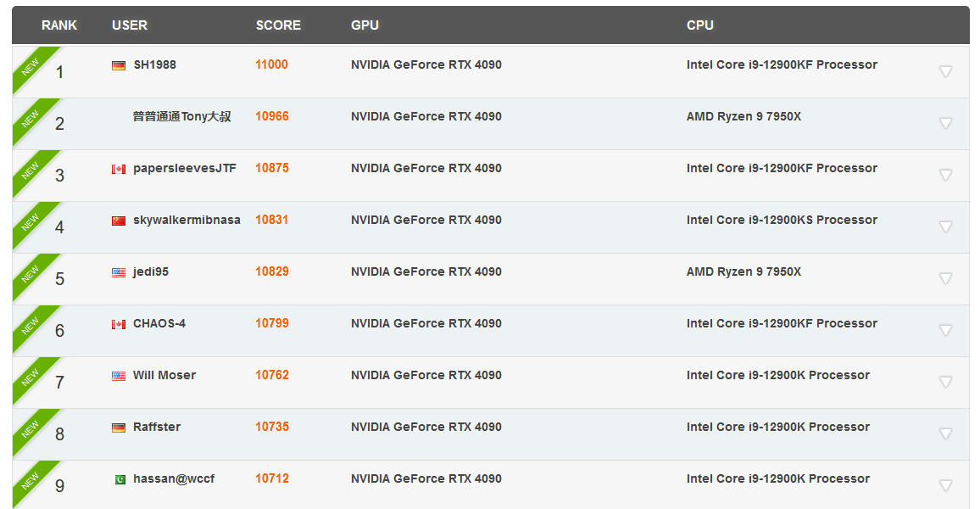Click the US flag next to jedi95
Screen dimensions: 980x509
119,272
